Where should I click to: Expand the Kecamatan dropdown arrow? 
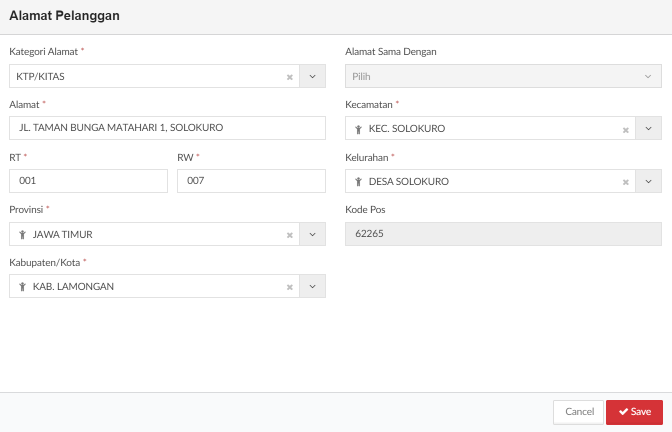[x=648, y=128]
